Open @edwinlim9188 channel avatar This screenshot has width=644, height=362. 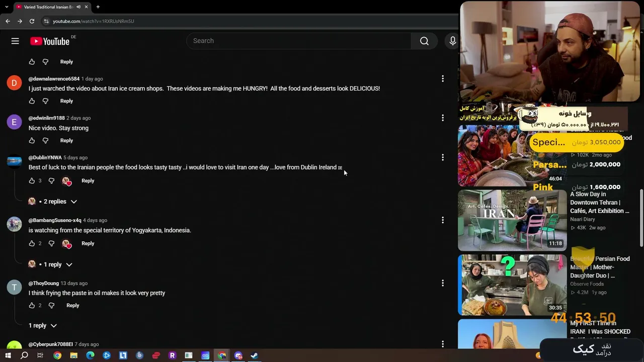pyautogui.click(x=14, y=122)
